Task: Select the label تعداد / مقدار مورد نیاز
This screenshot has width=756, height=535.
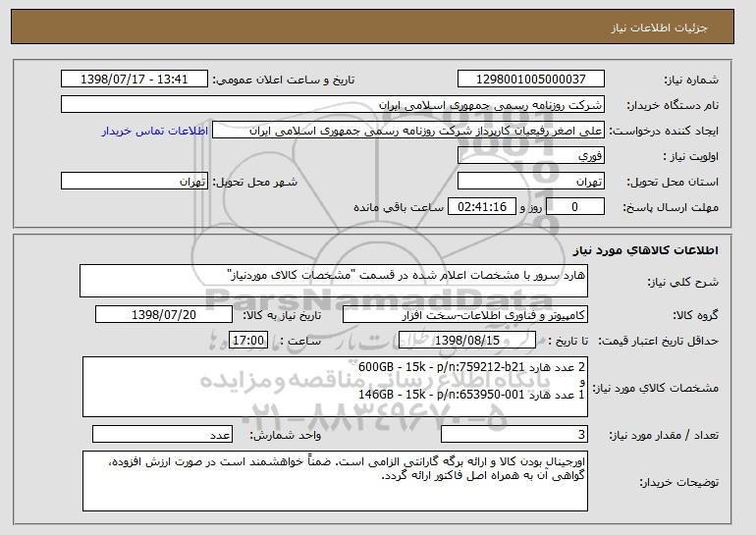Action: (664, 436)
